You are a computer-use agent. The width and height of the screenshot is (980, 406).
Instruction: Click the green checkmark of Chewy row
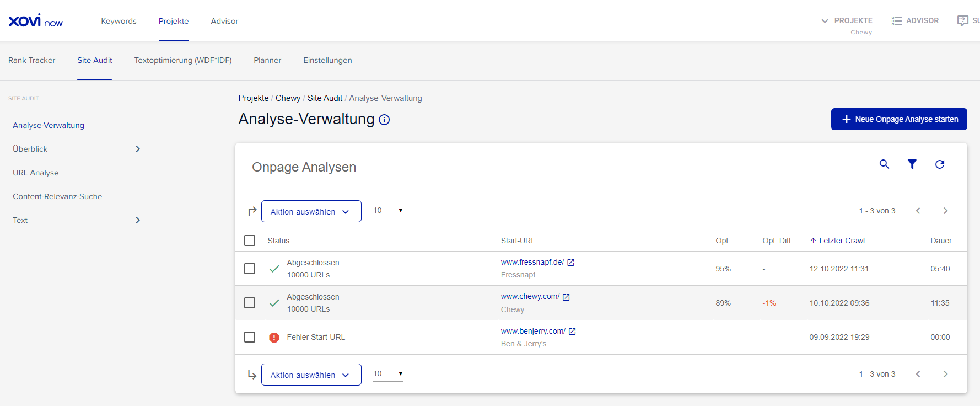pos(274,303)
